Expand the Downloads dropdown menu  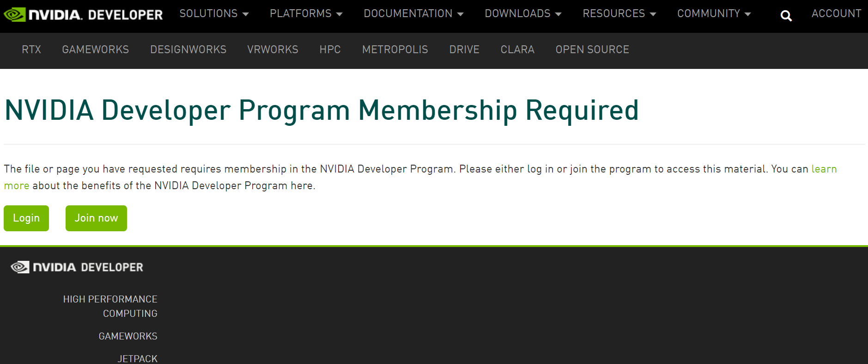tap(523, 14)
